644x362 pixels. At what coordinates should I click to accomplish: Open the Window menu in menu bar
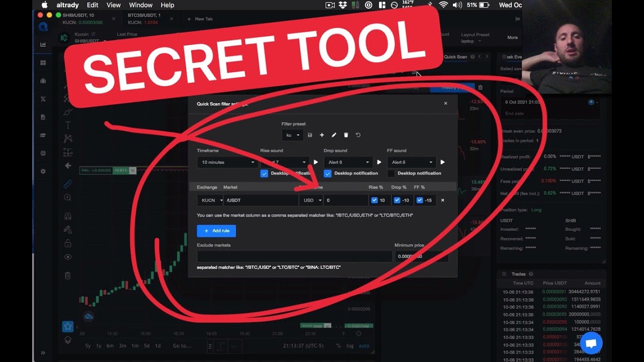coord(141,5)
